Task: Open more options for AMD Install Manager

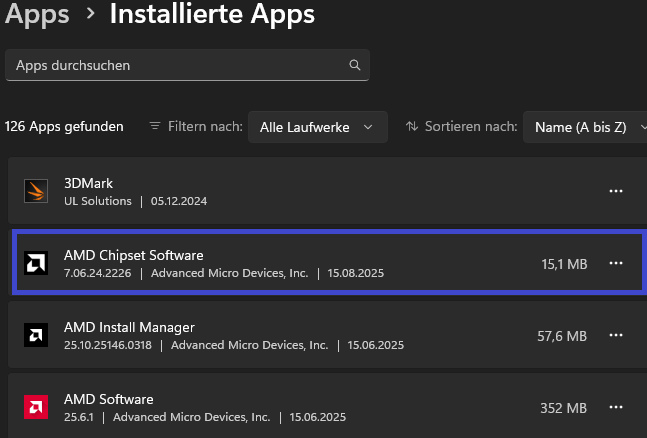Action: 616,335
